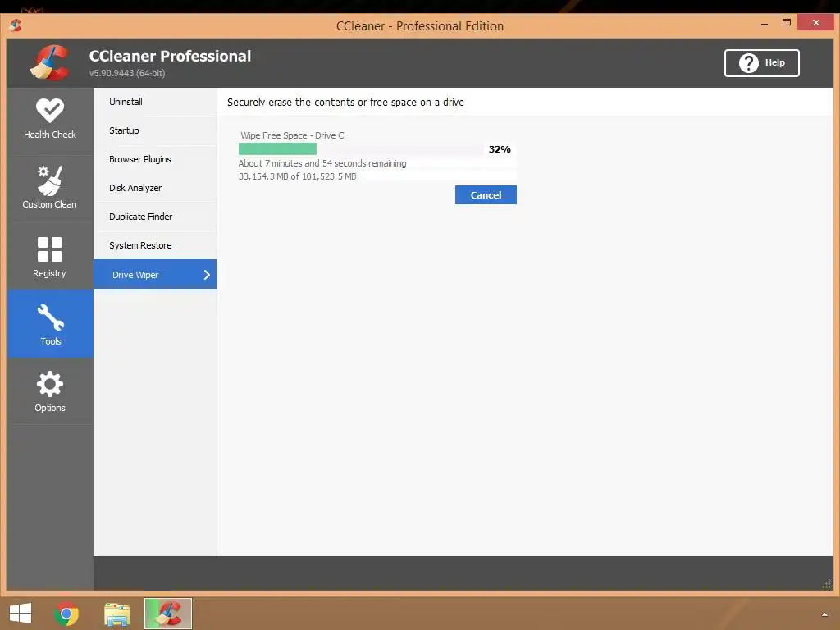840x630 pixels.
Task: Maximize the CCleaner window
Action: 787,22
